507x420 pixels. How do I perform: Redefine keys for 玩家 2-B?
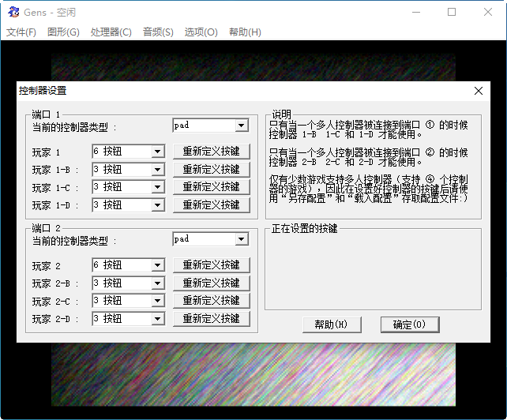pos(211,283)
